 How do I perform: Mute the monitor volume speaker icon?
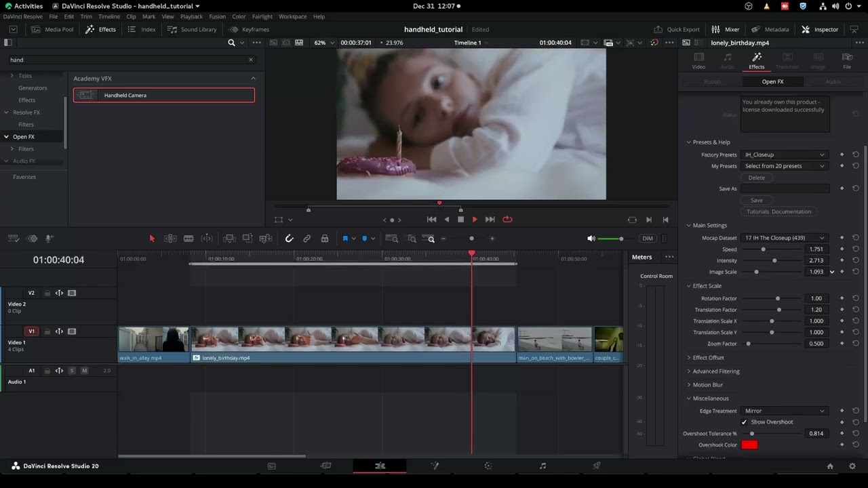click(x=591, y=239)
